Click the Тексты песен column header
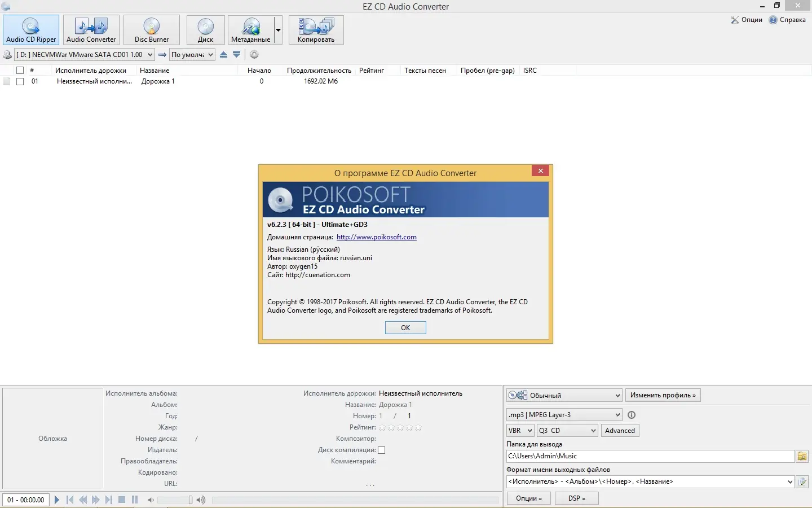Image resolution: width=812 pixels, height=508 pixels. 425,71
